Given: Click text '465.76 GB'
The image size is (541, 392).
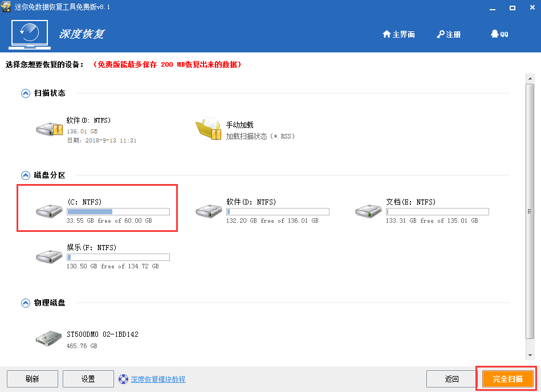Looking at the screenshot, I should [x=82, y=346].
